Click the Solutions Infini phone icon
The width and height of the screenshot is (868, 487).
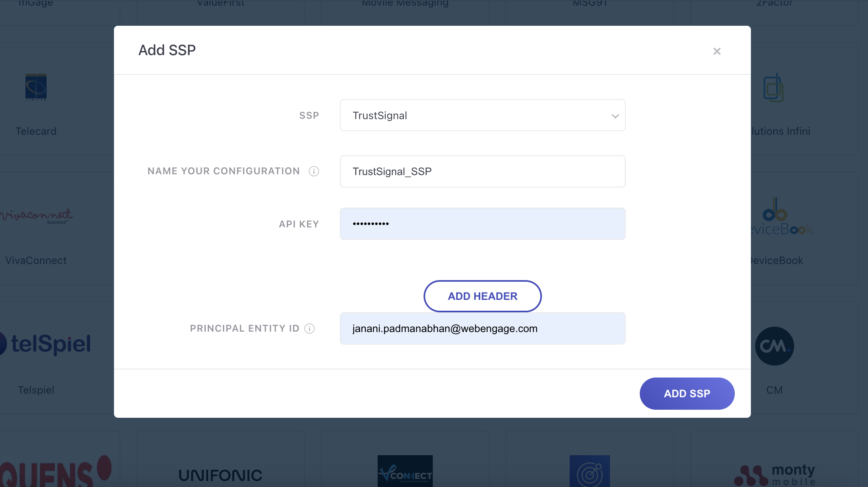(773, 88)
